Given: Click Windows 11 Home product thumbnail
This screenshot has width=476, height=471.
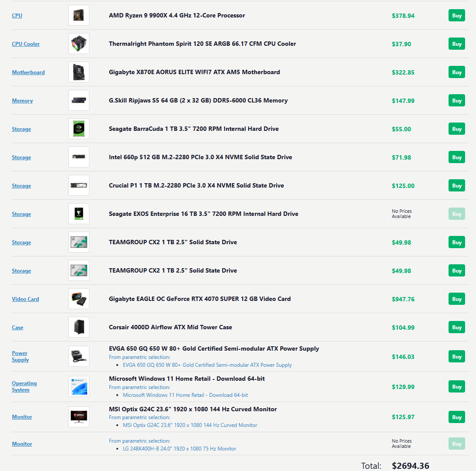Looking at the screenshot, I should (x=79, y=386).
